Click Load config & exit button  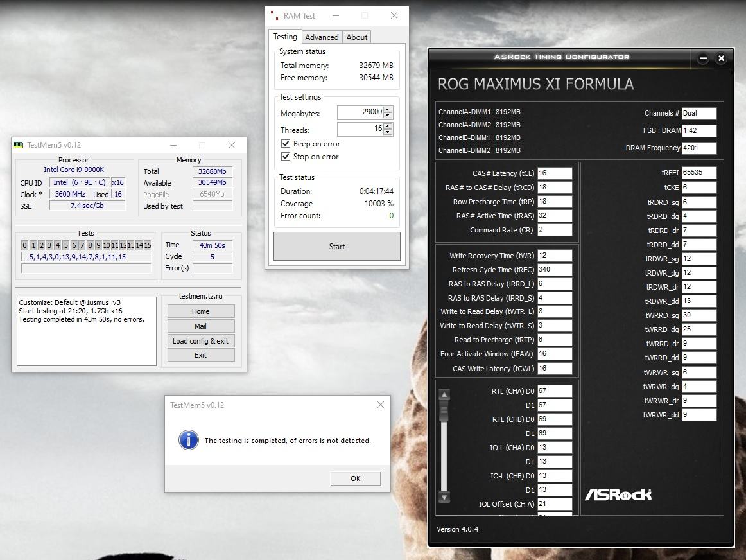tap(201, 340)
